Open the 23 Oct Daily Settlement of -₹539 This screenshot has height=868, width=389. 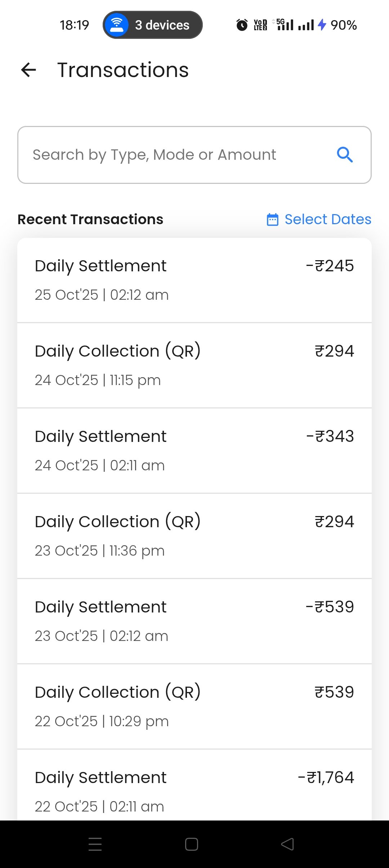tap(194, 621)
